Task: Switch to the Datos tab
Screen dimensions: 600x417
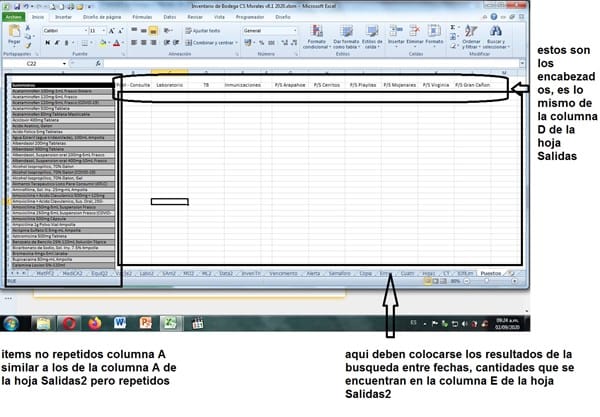Action: click(x=170, y=17)
